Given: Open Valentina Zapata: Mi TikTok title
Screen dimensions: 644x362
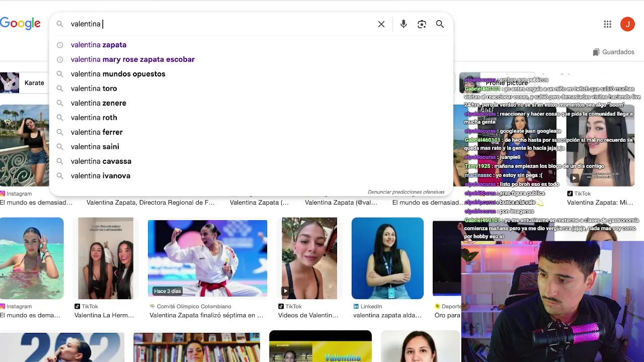Looking at the screenshot, I should click(x=600, y=203).
